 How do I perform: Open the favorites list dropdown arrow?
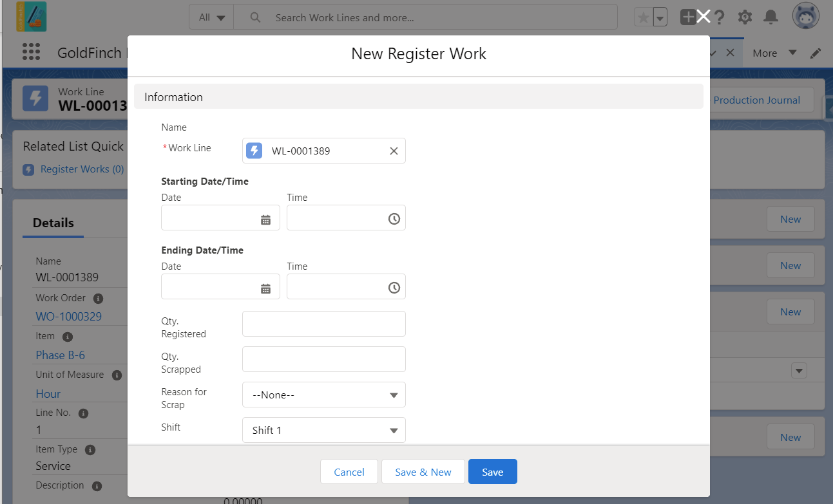660,18
